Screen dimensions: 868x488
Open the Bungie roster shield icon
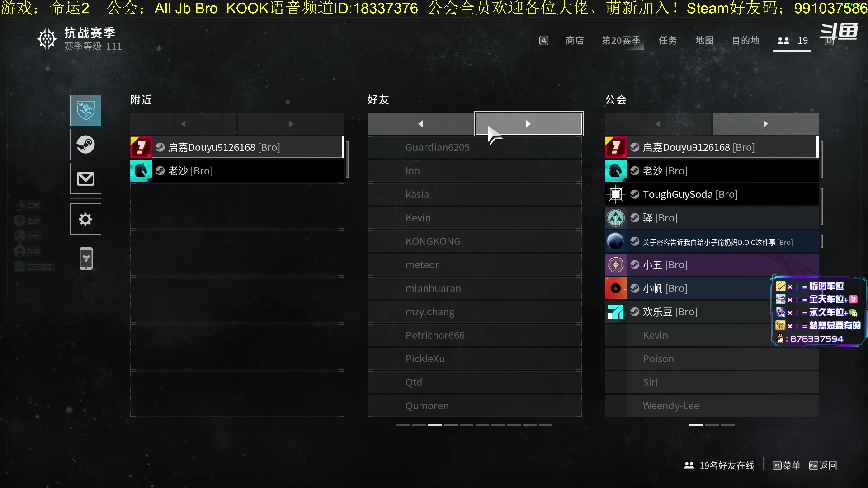click(85, 110)
